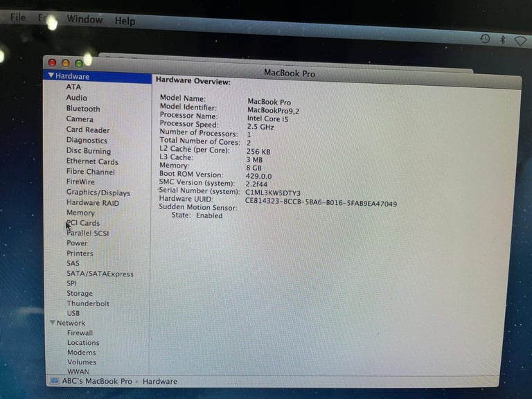Open the Wi-Fi menu bar icon

520,41
